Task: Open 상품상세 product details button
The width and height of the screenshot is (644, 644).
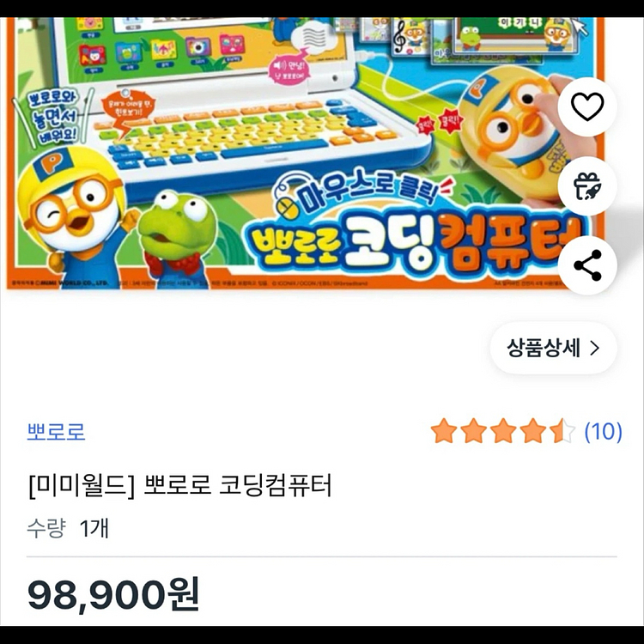Action: (x=553, y=348)
